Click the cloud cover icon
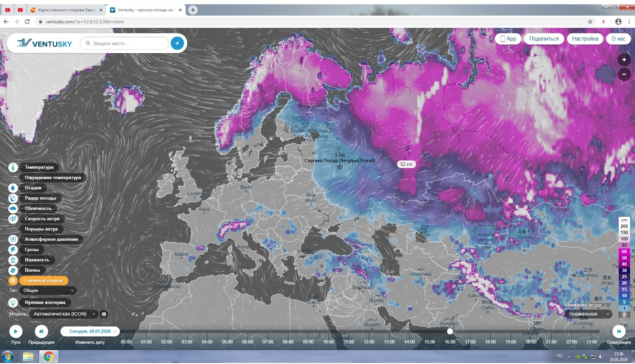This screenshot has width=635, height=364. pyautogui.click(x=13, y=209)
